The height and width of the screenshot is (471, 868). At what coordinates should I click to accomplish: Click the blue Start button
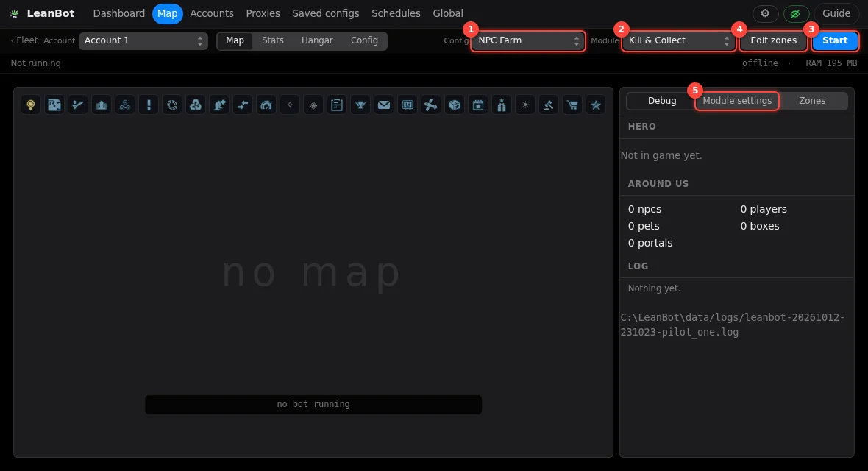point(835,40)
